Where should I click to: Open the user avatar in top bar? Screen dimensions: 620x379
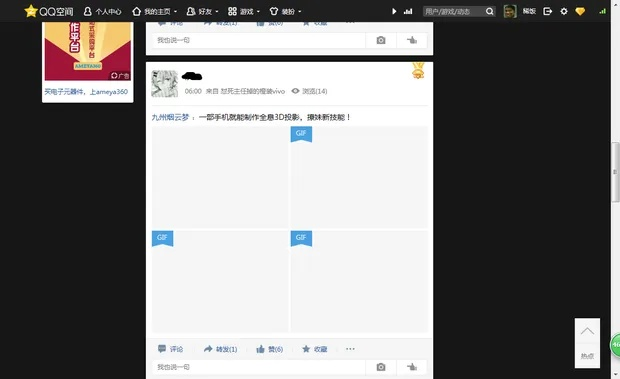coord(510,11)
